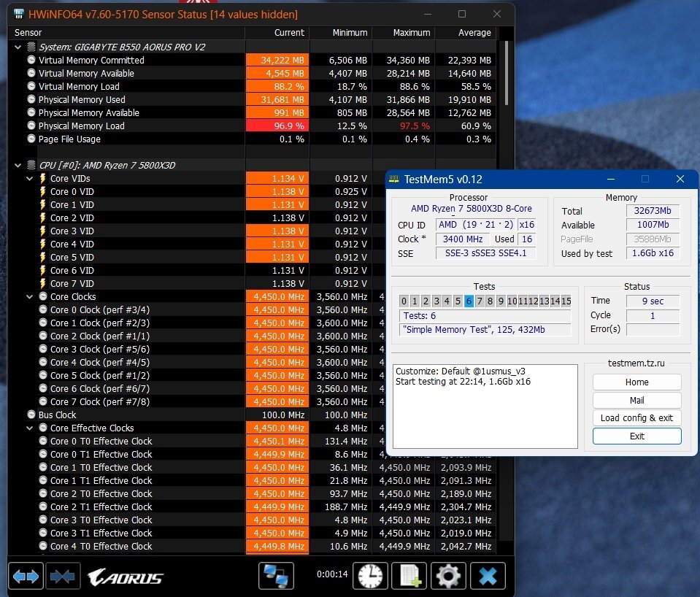Image resolution: width=700 pixels, height=597 pixels.
Task: Collapse the CPU [#0]: AMD Ryzen 7 5800X3D group
Action: pos(18,165)
